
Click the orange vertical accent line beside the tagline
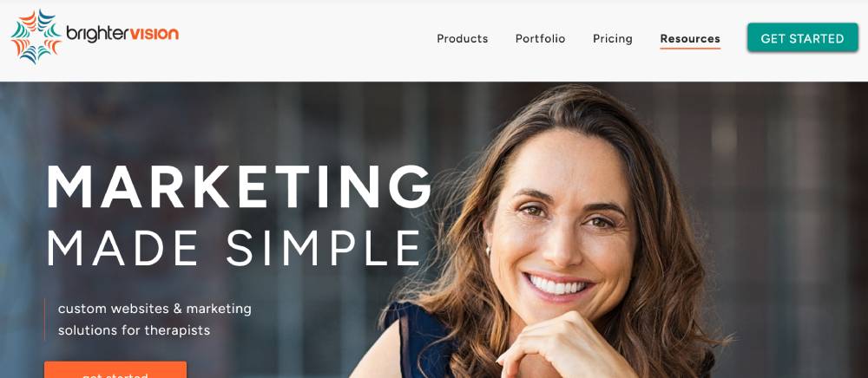click(x=45, y=319)
